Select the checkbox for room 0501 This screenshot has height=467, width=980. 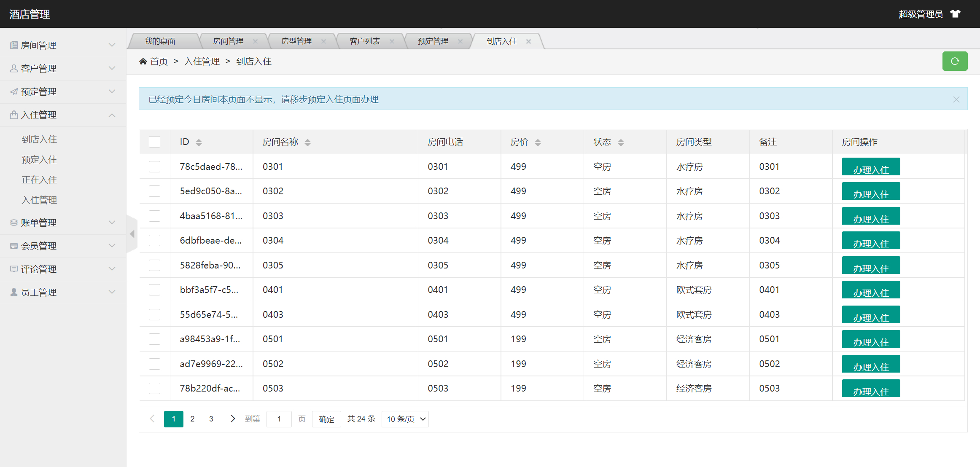pyautogui.click(x=155, y=339)
